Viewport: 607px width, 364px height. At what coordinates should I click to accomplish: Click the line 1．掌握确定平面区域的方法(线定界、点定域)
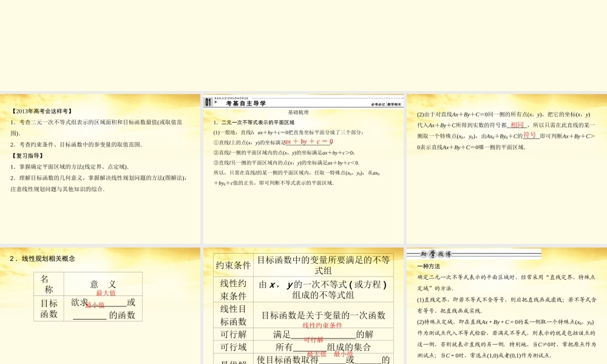tap(70, 167)
